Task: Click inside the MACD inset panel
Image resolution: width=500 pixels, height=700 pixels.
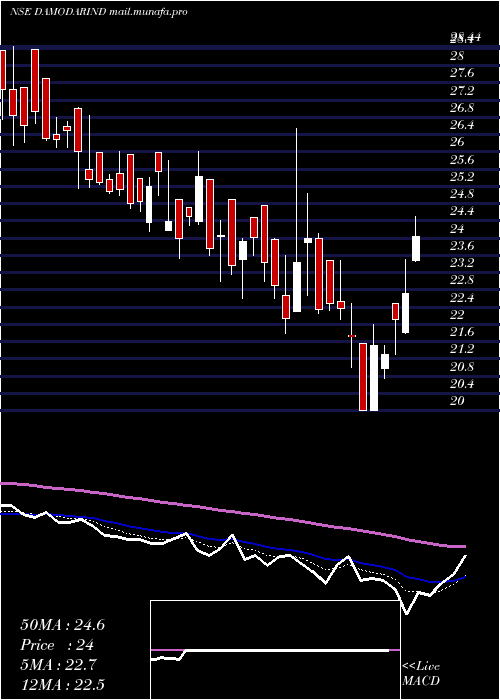Action: tap(275, 650)
